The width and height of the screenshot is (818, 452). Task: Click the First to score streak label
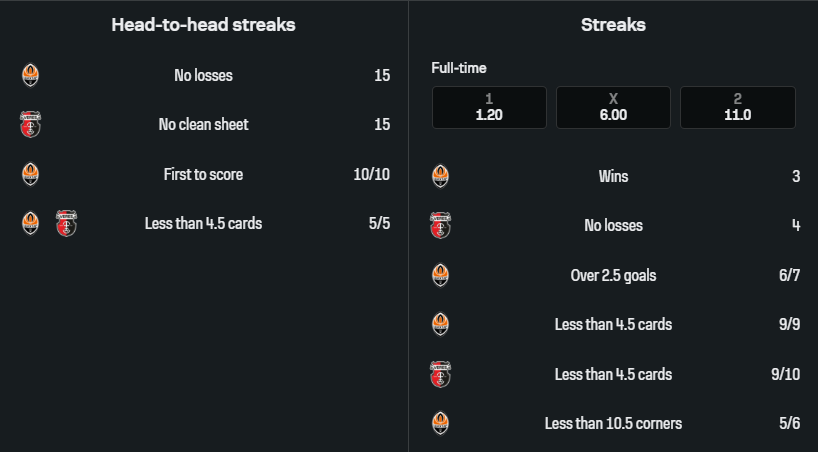(203, 175)
